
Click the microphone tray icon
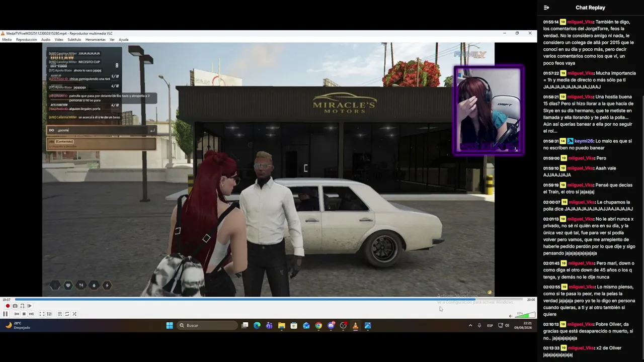point(479,325)
